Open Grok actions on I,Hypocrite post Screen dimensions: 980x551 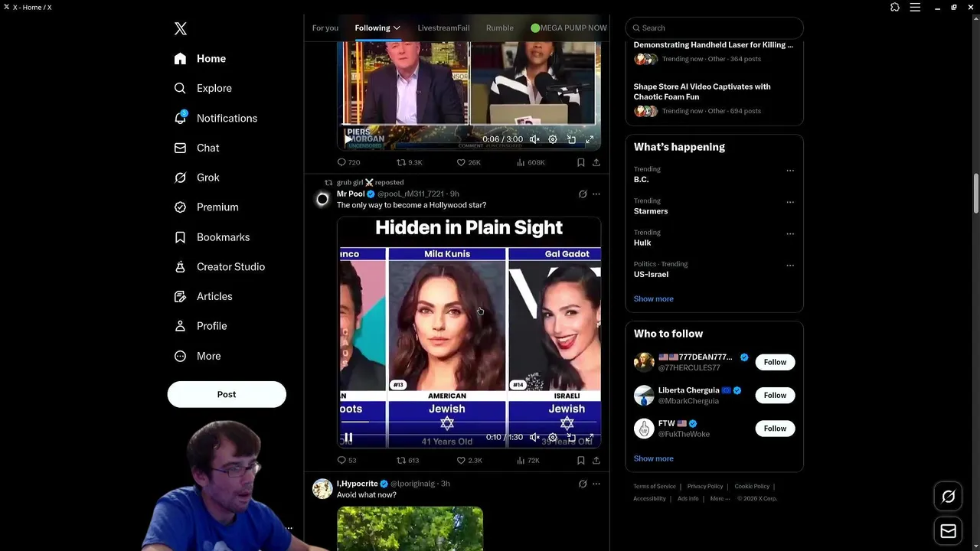click(x=583, y=484)
